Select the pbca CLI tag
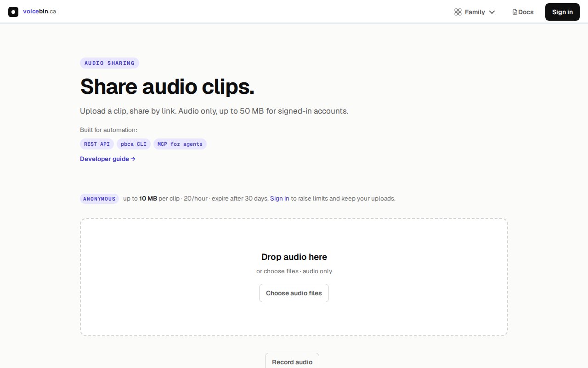Viewport: 588px width, 368px height. [x=134, y=144]
